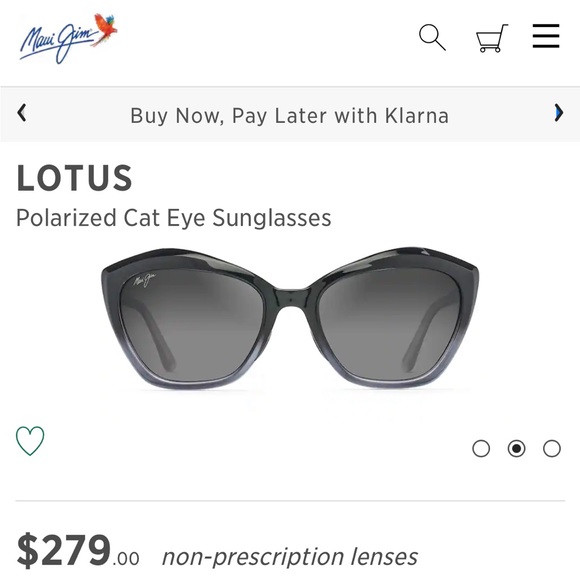The height and width of the screenshot is (580, 580).
Task: Click the LOTUS product title
Action: click(x=74, y=178)
